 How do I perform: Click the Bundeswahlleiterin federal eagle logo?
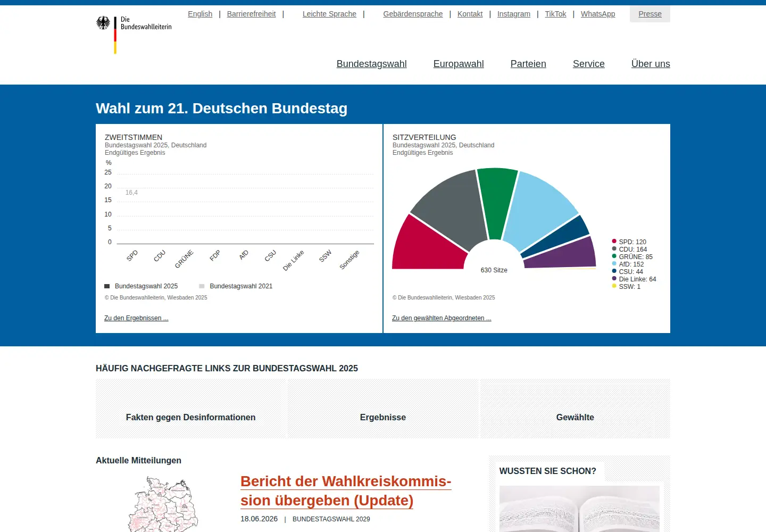pos(134,35)
